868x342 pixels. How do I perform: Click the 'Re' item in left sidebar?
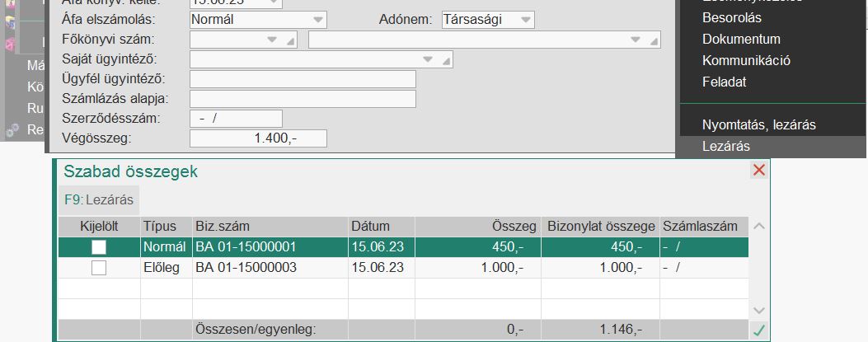point(35,130)
